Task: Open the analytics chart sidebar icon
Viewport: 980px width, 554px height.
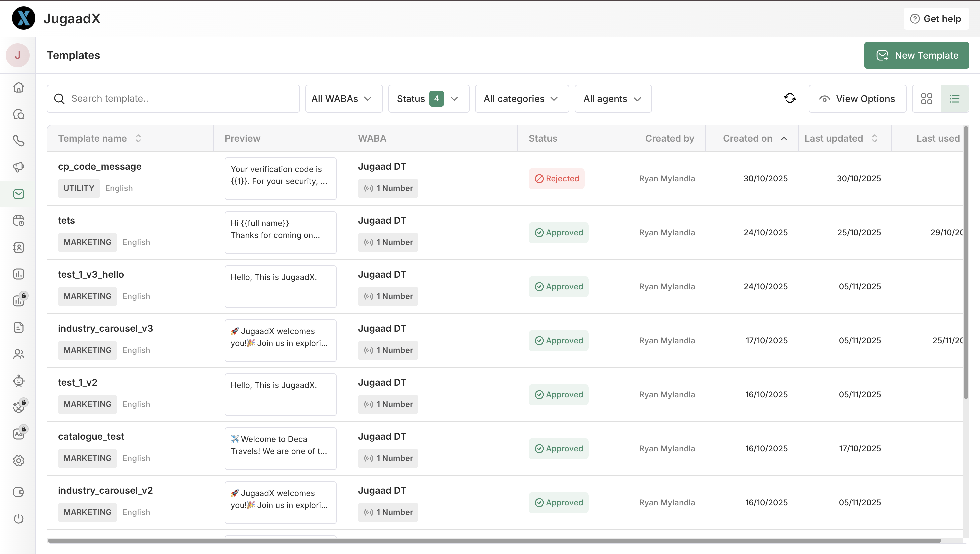Action: (x=18, y=274)
